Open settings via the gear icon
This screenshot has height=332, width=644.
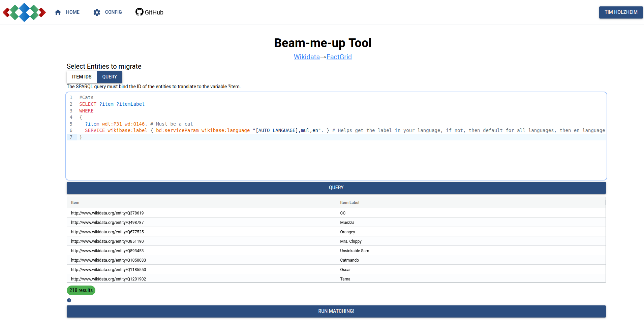coord(97,12)
